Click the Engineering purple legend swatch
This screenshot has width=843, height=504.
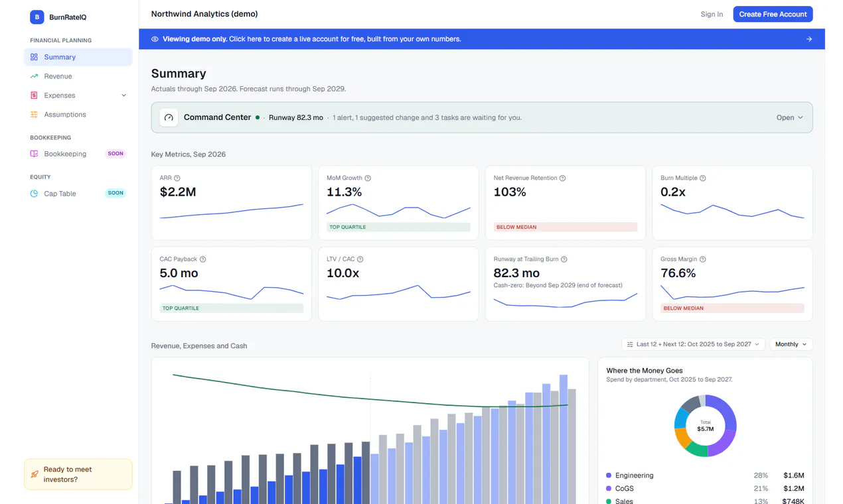tap(609, 475)
